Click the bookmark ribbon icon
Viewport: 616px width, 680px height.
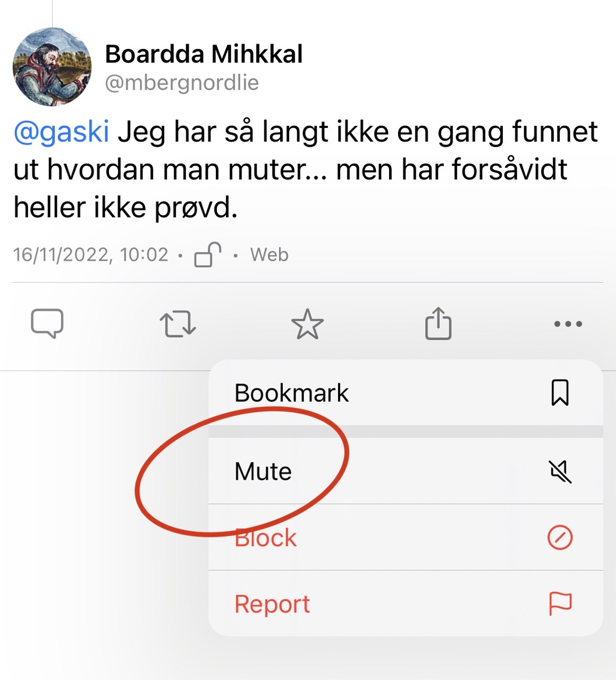(560, 393)
